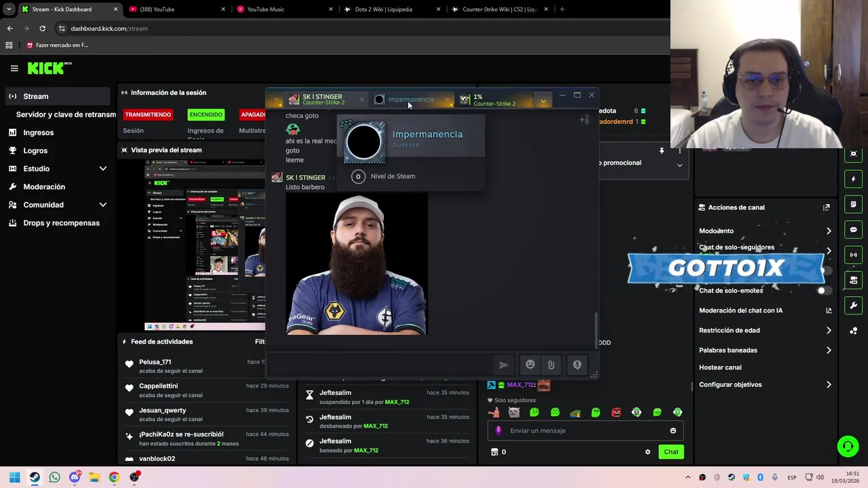Viewport: 868px width, 488px height.
Task: Close the SK | STINGER chat tab
Action: tap(361, 100)
